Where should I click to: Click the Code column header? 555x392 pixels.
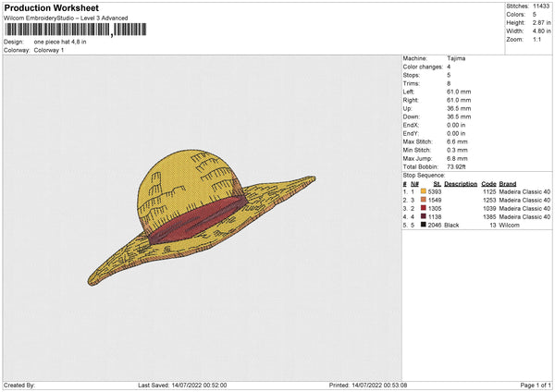488,184
